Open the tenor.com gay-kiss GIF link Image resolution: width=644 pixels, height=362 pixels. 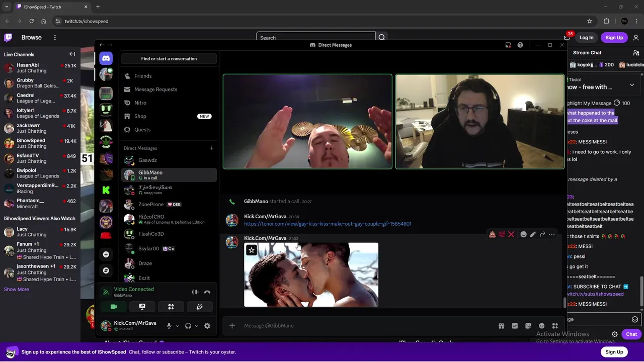328,224
